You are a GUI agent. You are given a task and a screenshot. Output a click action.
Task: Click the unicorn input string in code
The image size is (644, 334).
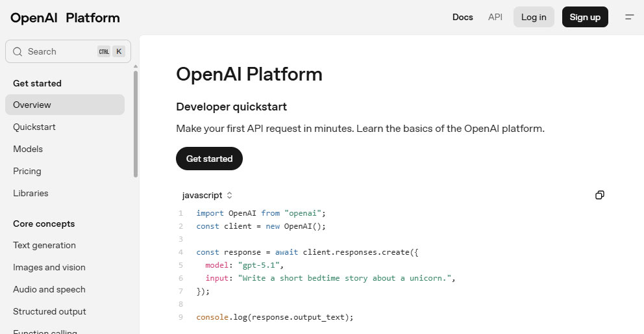[345, 278]
